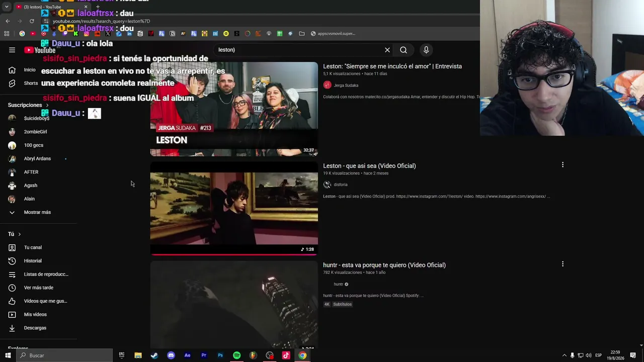Open Photoshop from taskbar

220,355
